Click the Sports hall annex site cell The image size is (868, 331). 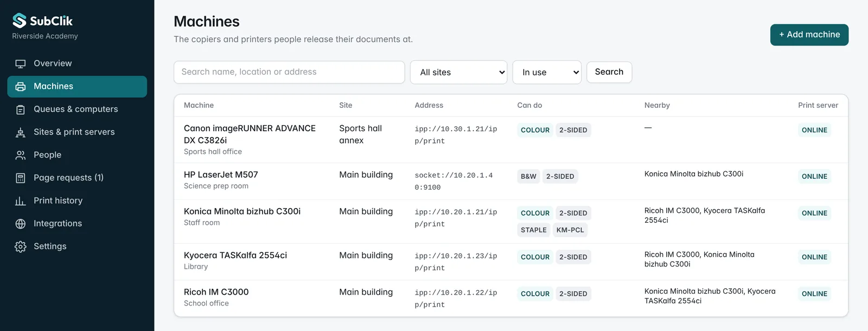coord(360,134)
